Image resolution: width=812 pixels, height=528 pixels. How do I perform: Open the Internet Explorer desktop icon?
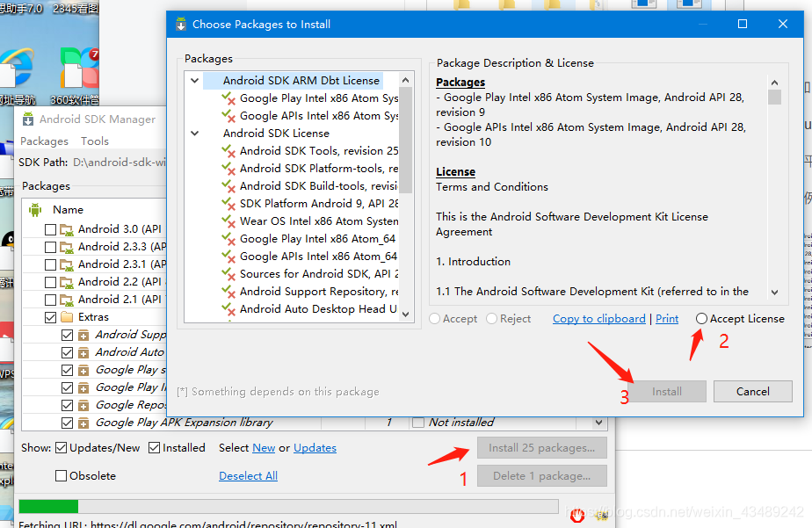tap(17, 68)
